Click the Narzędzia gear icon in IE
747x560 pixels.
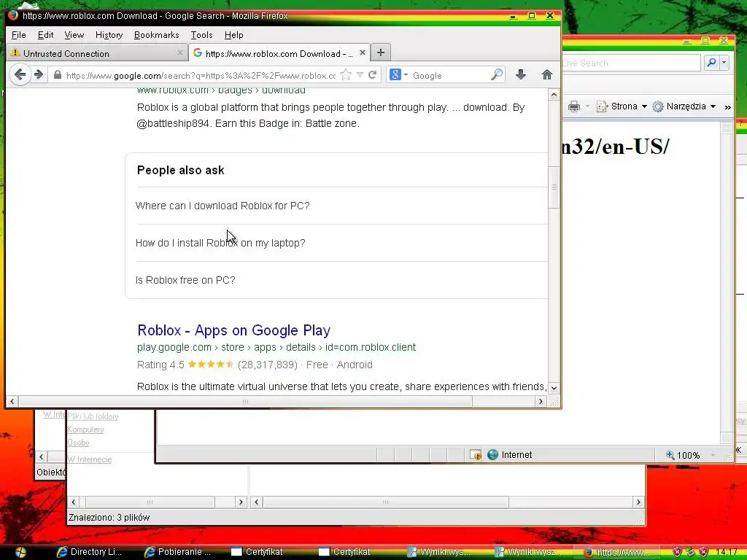[658, 106]
